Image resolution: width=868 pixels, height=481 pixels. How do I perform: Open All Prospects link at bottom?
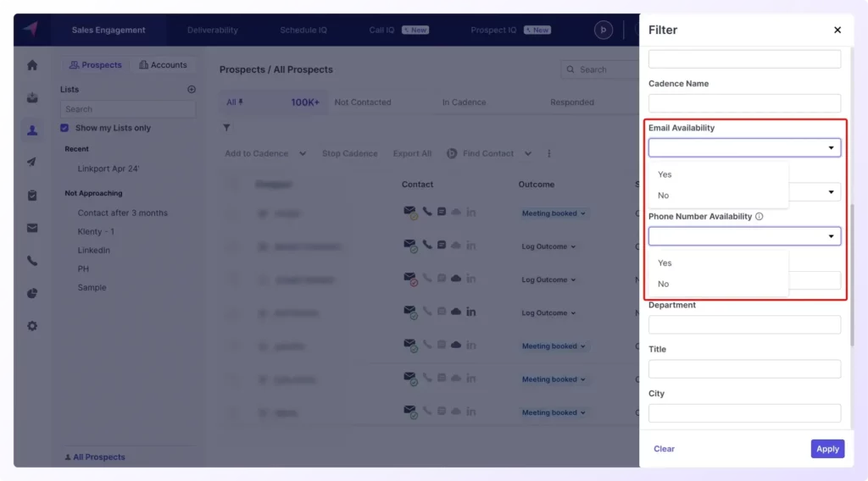(x=95, y=457)
